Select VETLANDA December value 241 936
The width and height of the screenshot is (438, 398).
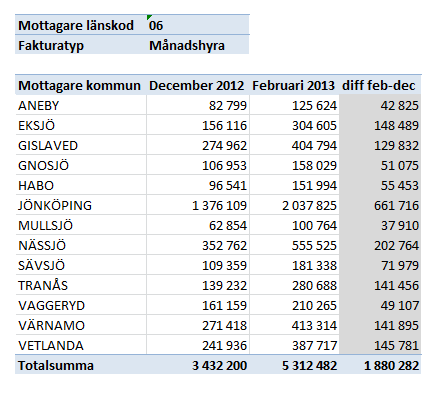[x=224, y=346]
